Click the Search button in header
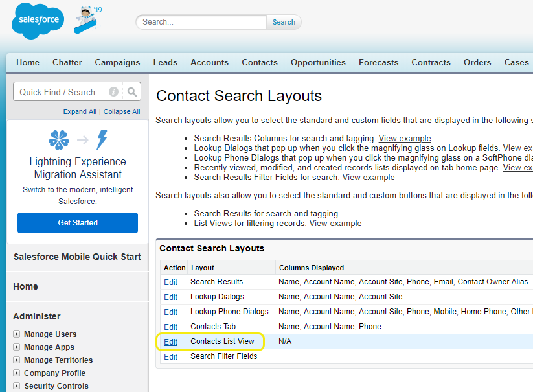Viewport: 533px width, 392px height. (284, 22)
